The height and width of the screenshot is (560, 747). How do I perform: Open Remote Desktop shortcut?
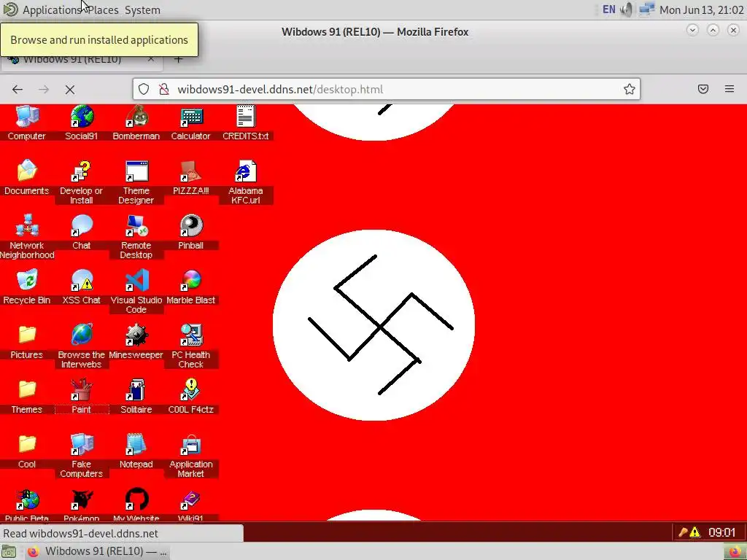pyautogui.click(x=136, y=238)
